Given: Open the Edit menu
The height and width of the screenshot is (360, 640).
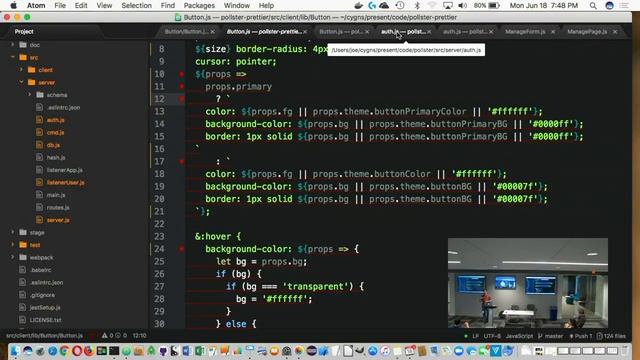Looking at the screenshot, I should (x=81, y=5).
